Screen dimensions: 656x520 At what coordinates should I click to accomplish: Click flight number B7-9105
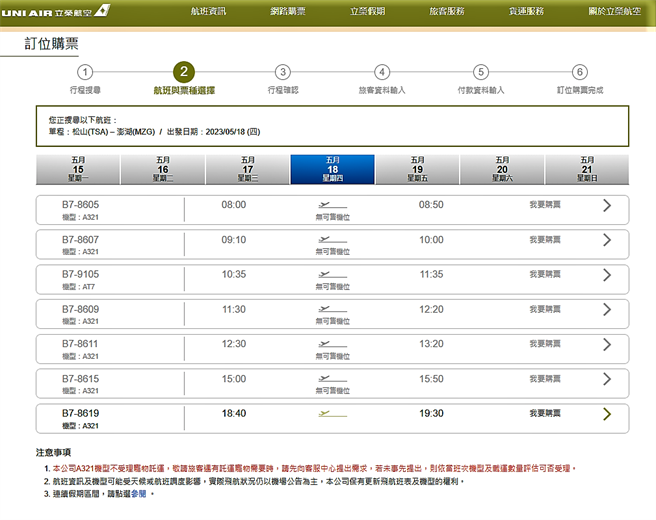(80, 274)
